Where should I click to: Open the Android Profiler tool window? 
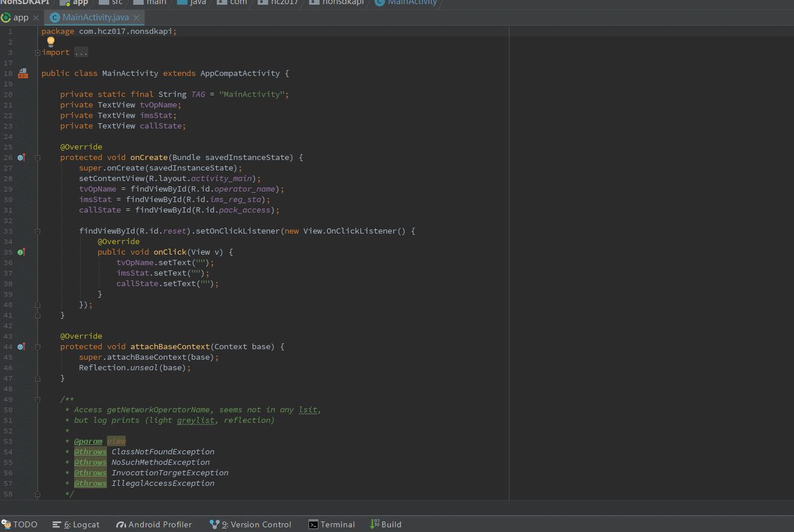click(154, 524)
